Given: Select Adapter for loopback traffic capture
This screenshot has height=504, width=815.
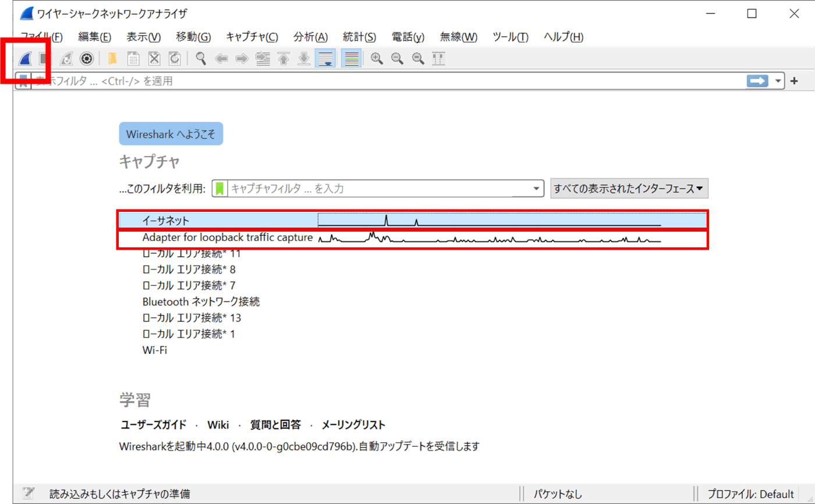Looking at the screenshot, I should (x=413, y=237).
